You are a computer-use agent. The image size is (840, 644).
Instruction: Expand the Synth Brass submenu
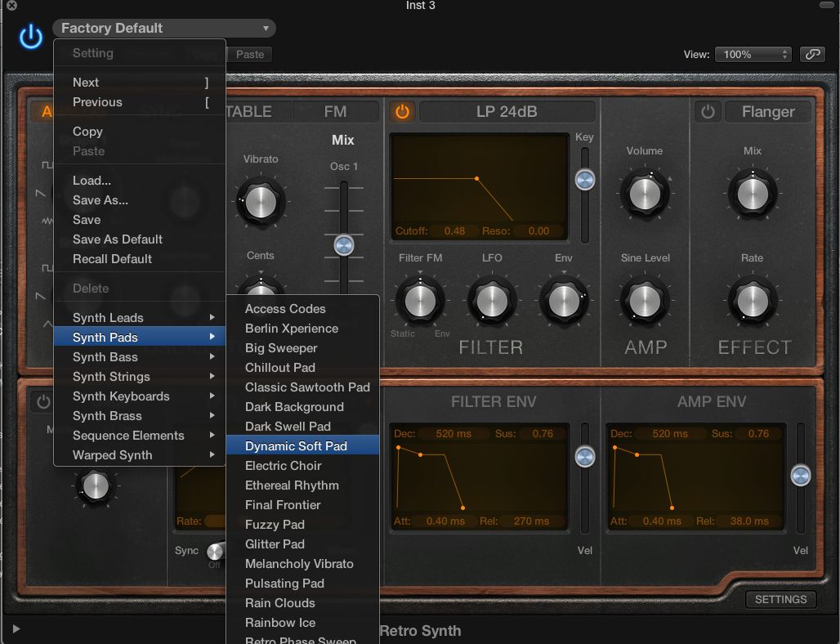[140, 416]
